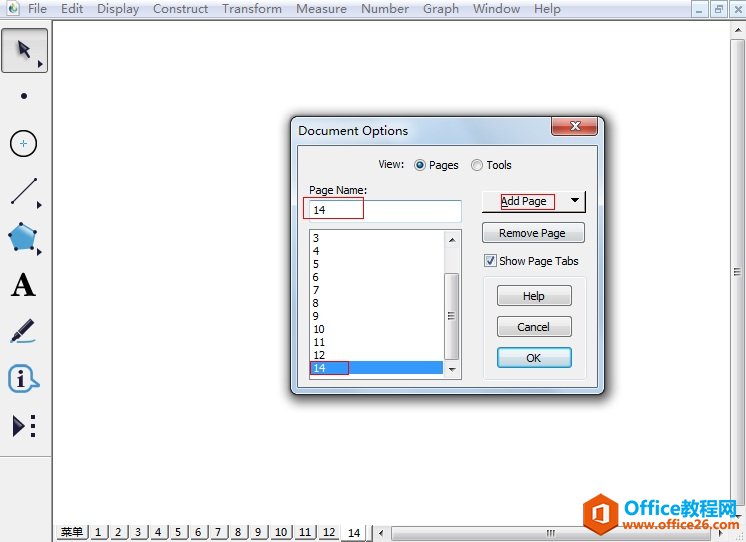Minimize the document window
Viewport: 746px width, 542px height.
(699, 9)
